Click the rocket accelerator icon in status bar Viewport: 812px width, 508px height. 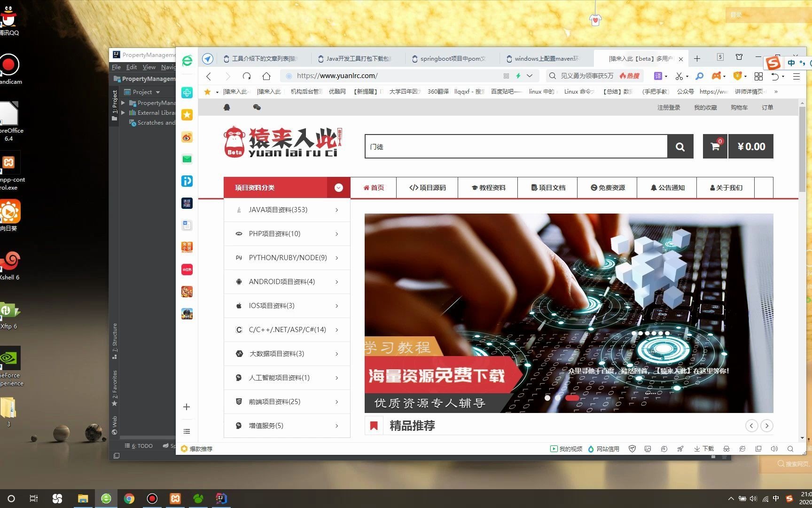tap(680, 449)
